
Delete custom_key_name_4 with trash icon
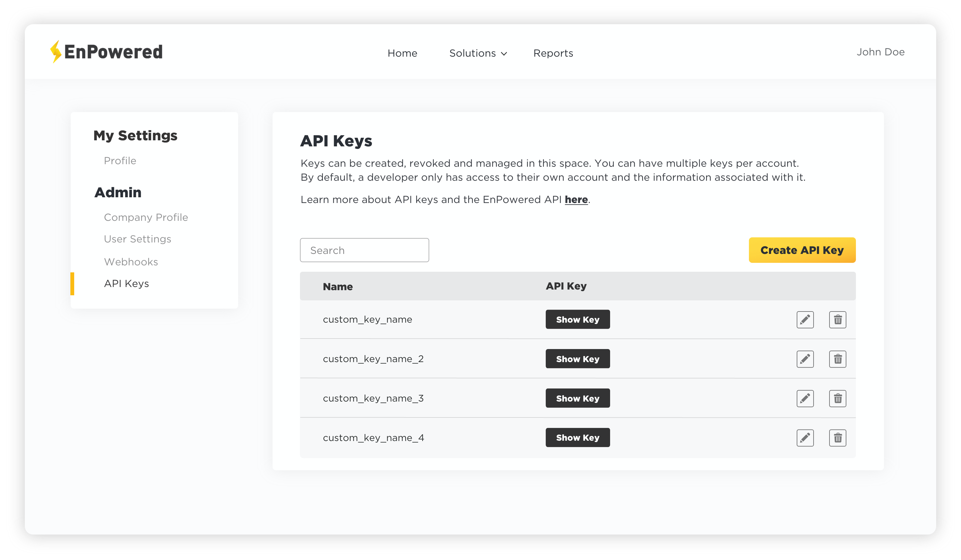tap(837, 438)
